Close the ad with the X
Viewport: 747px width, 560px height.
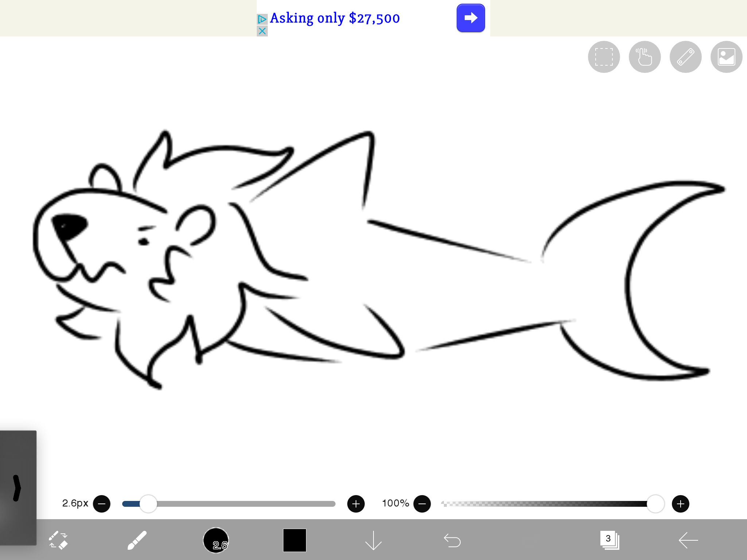click(x=262, y=31)
